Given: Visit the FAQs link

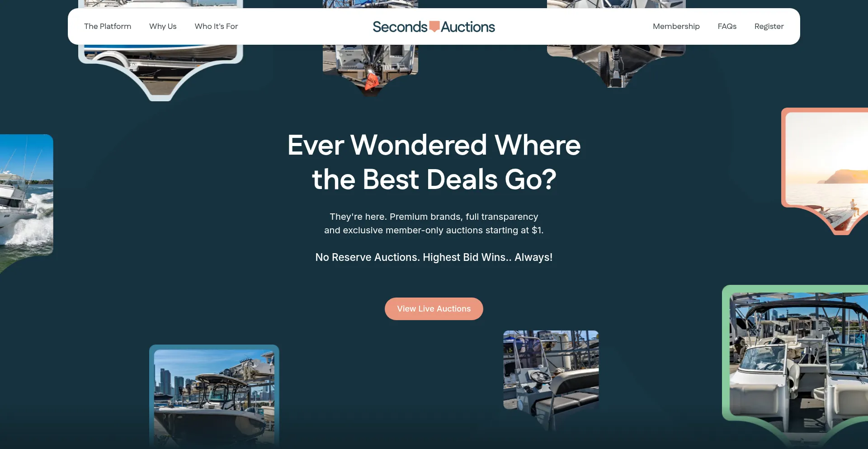Looking at the screenshot, I should (727, 26).
